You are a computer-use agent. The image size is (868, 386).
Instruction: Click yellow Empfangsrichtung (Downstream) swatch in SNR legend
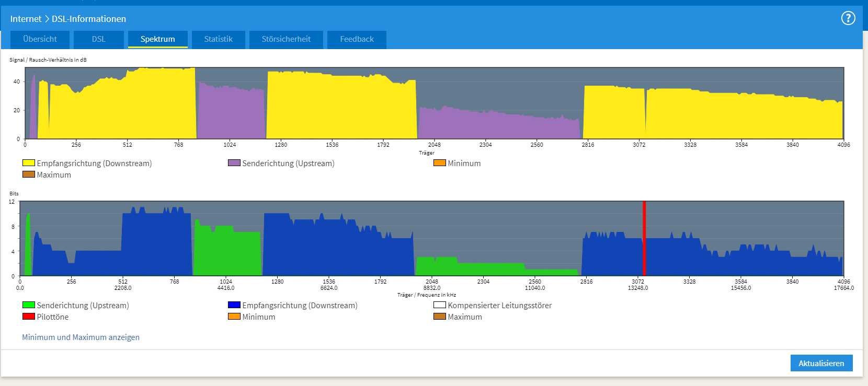coord(29,163)
